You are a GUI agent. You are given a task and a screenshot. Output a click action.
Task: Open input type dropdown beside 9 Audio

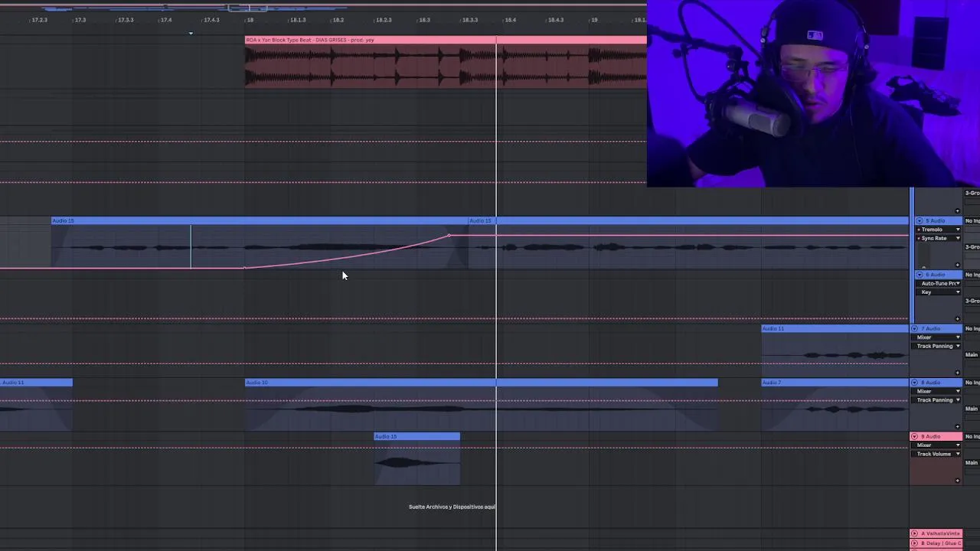(x=972, y=436)
